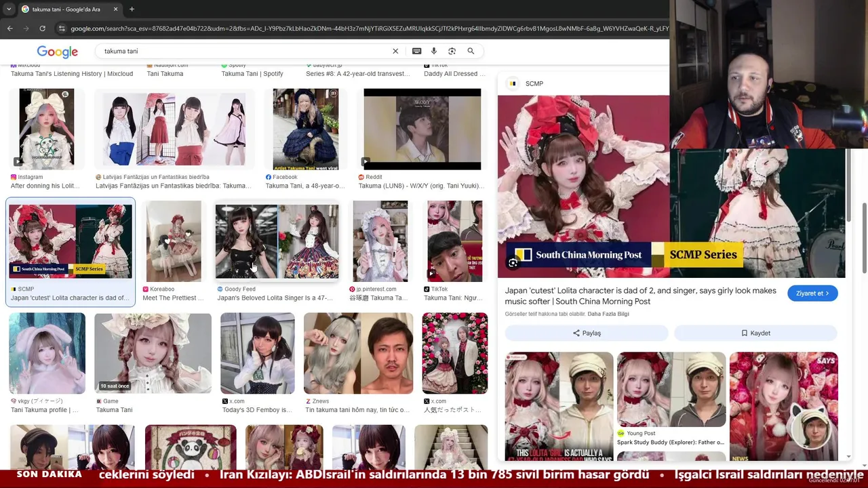Click the Google logo
This screenshot has width=868, height=488.
pos(57,52)
